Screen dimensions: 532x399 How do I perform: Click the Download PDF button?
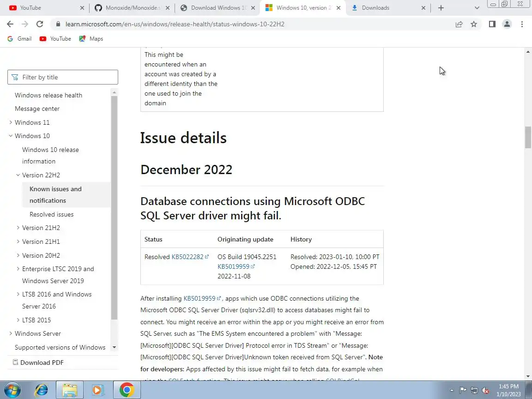(x=38, y=363)
